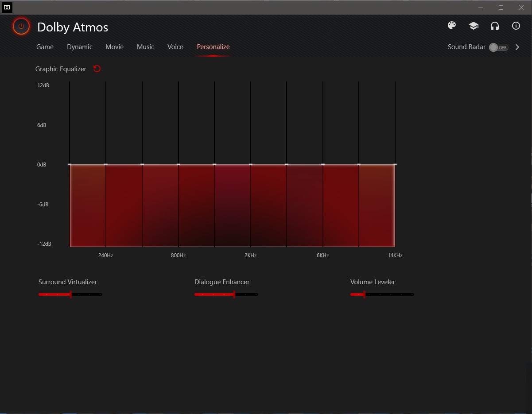Adjust the Surround Virtualizer slider

[70, 294]
